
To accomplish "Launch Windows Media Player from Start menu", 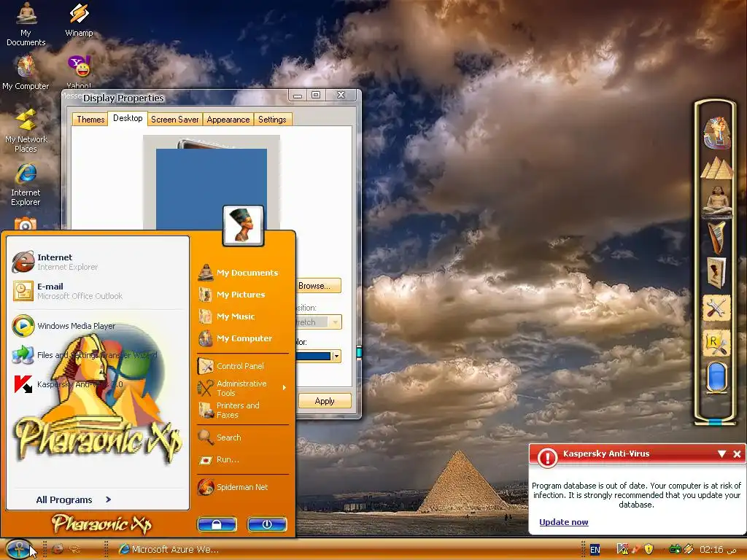I will pyautogui.click(x=97, y=326).
